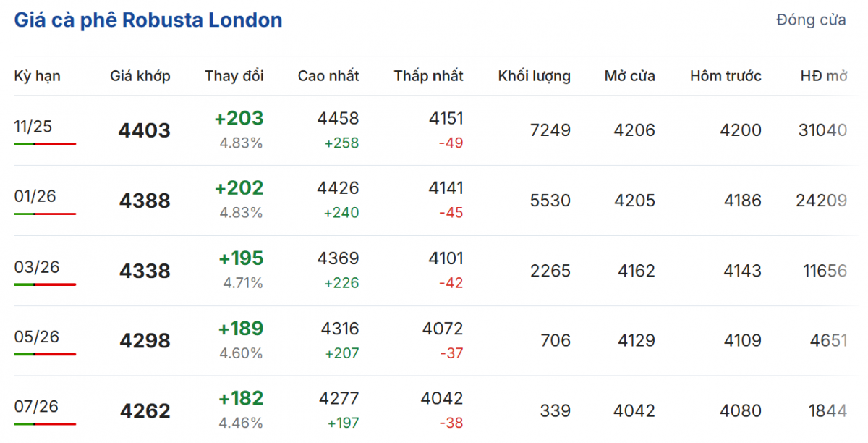The width and height of the screenshot is (868, 443).
Task: Select the 11/25 contract term
Action: [33, 127]
